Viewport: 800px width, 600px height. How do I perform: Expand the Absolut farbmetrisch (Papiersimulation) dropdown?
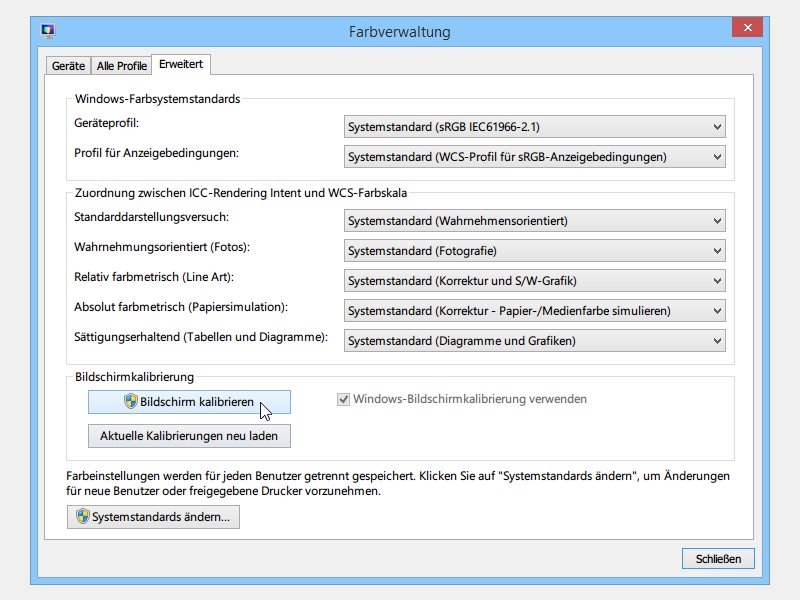point(535,311)
